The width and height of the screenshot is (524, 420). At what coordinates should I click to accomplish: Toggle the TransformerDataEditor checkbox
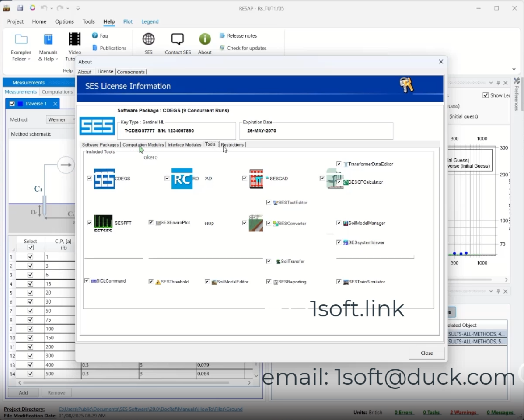[x=339, y=164]
